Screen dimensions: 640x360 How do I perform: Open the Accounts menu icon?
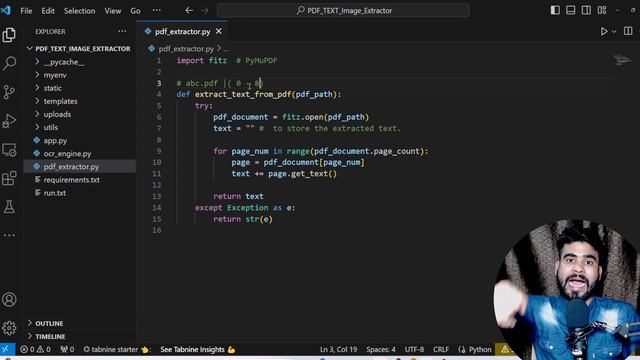(x=9, y=300)
